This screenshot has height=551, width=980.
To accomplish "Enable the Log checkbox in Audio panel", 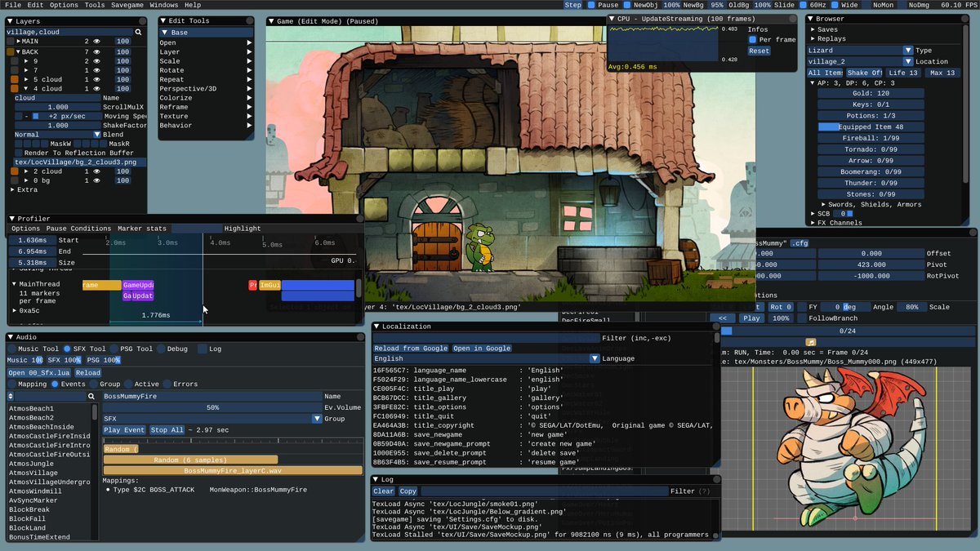I will [x=203, y=349].
